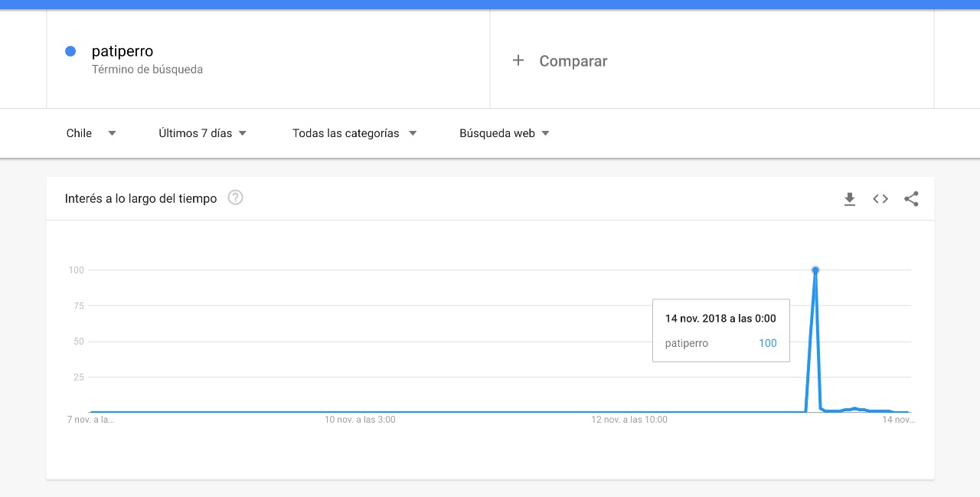Click the Interés a lo largo del tiempo title
Screen dimensions: 980x497
(x=141, y=198)
